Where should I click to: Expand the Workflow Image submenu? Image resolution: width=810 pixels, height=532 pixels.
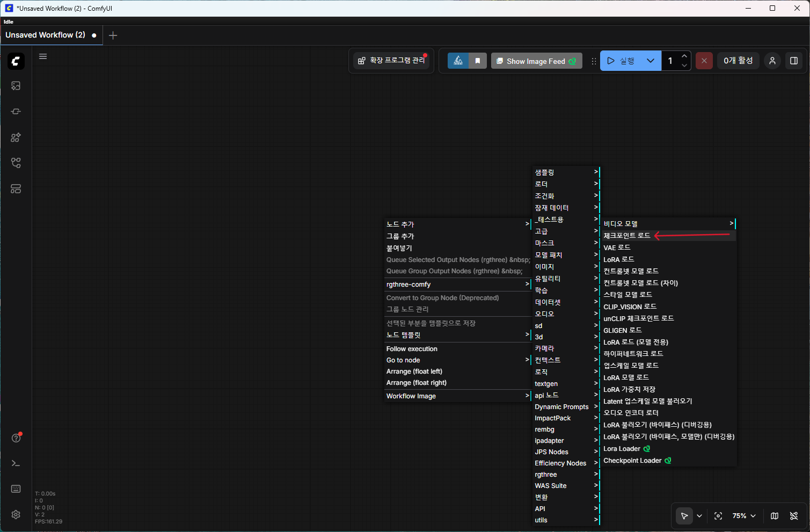[x=458, y=396]
